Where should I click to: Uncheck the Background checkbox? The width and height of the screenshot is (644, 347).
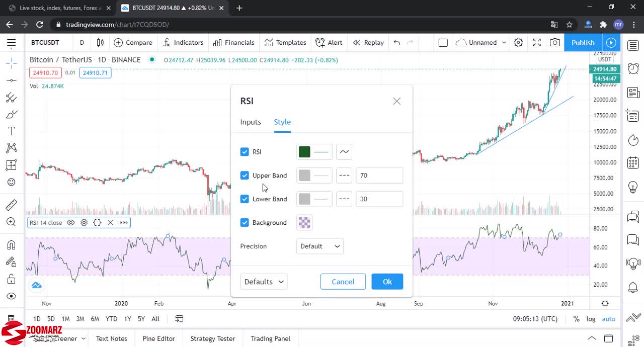(245, 223)
